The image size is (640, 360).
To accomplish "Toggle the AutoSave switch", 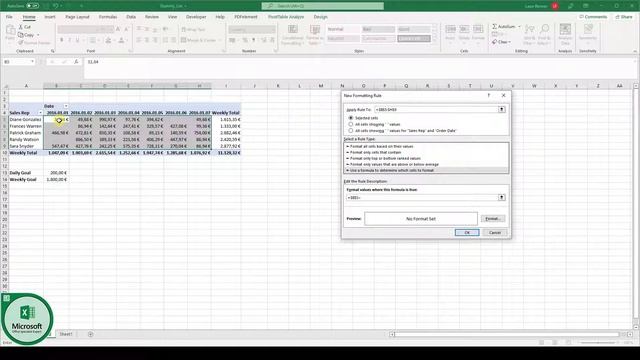I will [32, 6].
